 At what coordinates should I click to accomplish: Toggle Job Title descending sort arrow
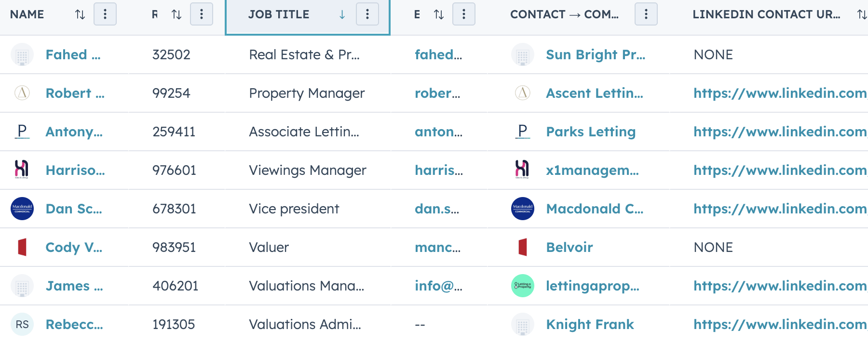coord(342,14)
